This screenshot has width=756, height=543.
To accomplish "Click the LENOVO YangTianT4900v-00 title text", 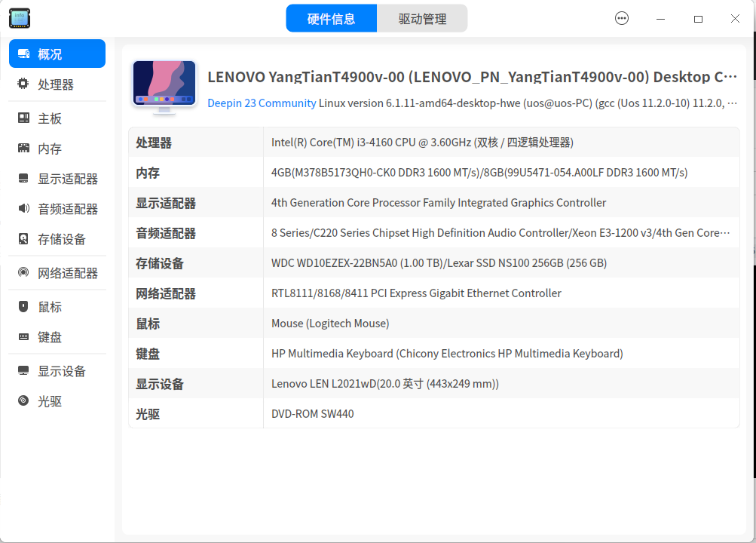I will pos(472,77).
